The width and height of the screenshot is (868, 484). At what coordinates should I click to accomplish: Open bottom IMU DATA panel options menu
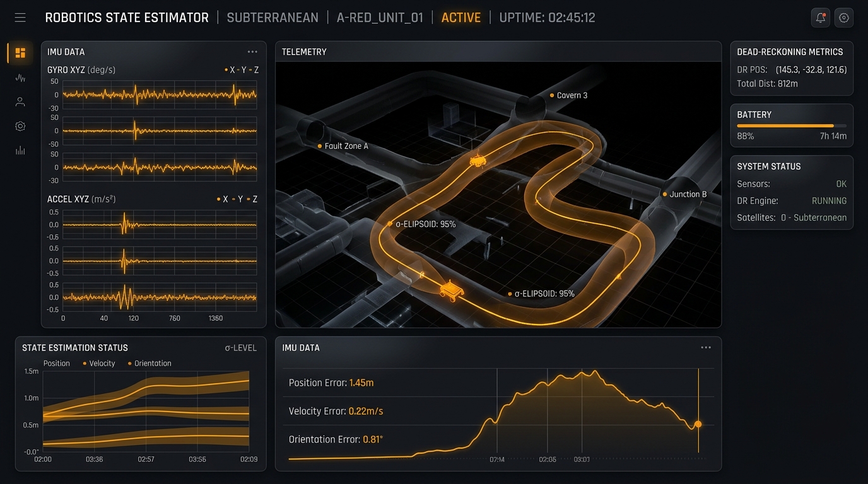(706, 347)
